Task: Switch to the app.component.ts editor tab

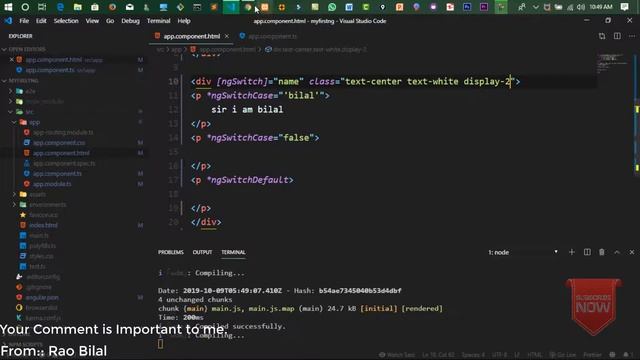Action: click(x=269, y=36)
